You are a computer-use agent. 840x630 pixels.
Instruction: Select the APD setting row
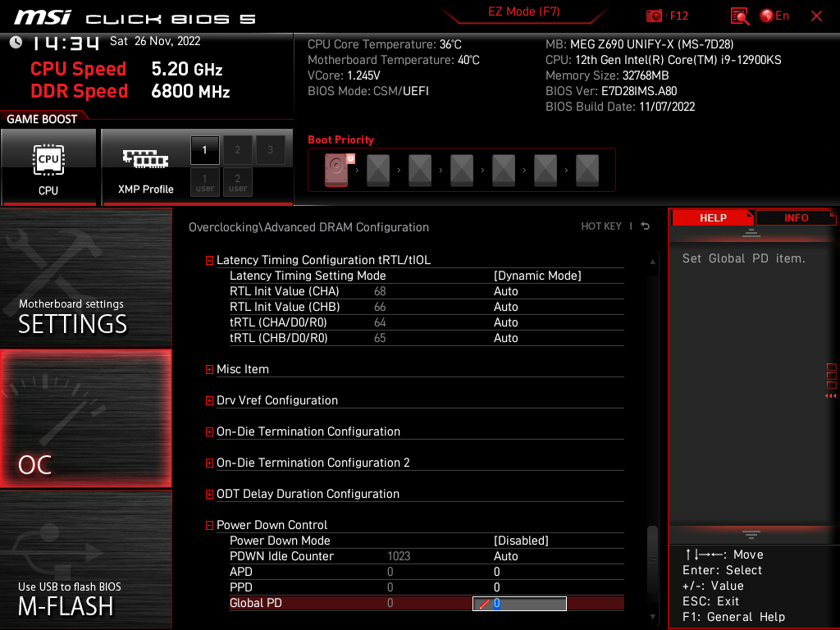pyautogui.click(x=427, y=572)
